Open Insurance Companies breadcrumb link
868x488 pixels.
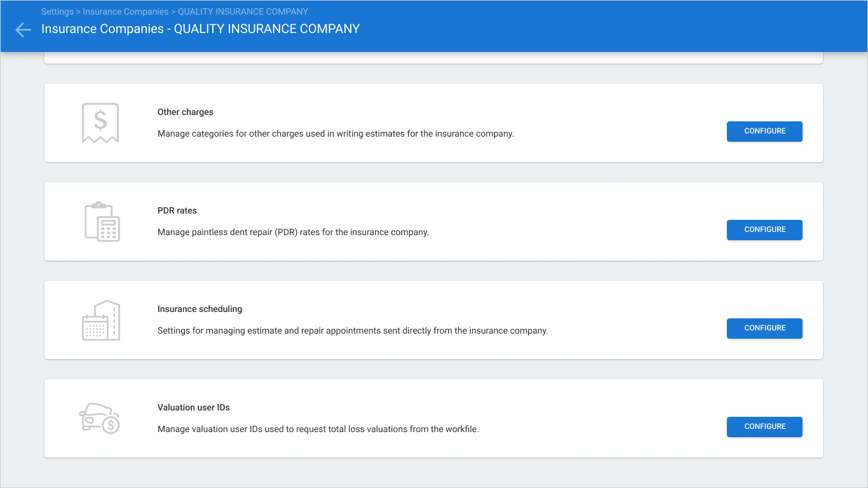[x=126, y=11]
